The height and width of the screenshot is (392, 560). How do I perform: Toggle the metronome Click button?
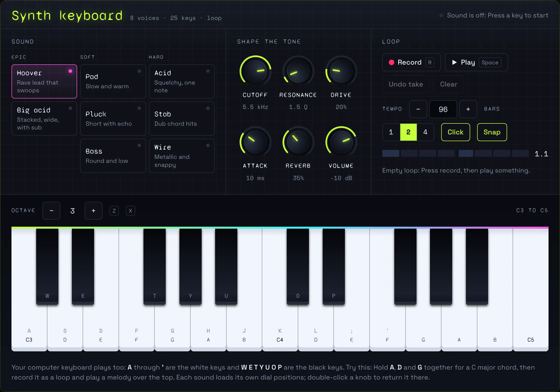click(455, 132)
